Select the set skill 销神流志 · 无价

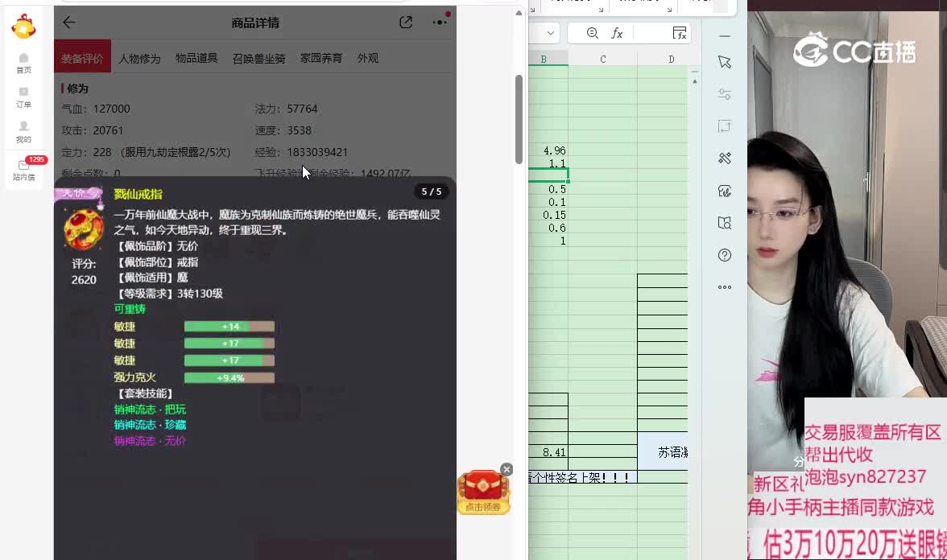click(x=150, y=441)
